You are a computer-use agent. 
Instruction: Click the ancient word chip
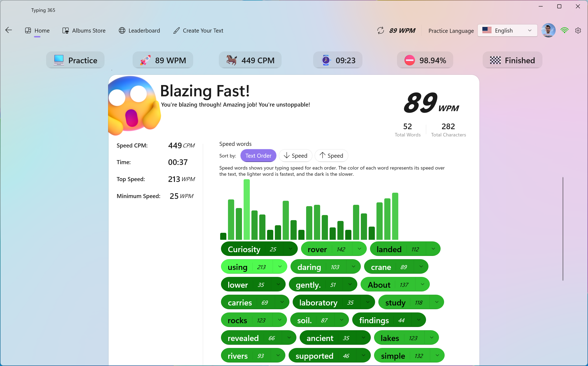335,338
